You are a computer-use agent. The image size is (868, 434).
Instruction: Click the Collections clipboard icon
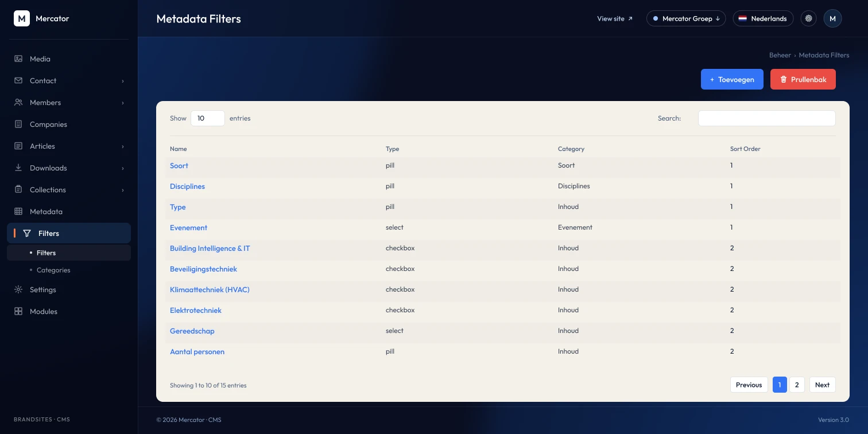18,189
